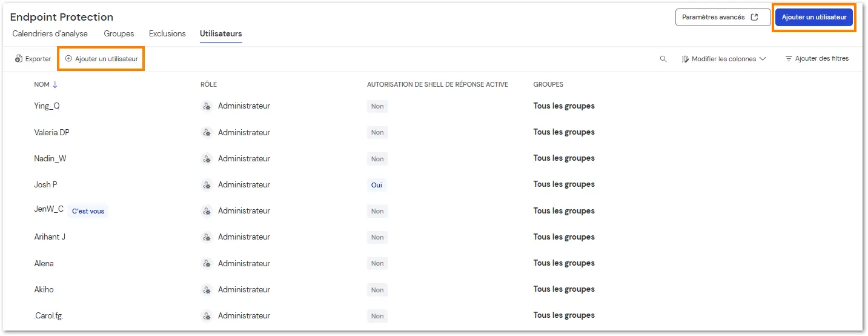
Task: Select user Akiho
Action: (x=44, y=289)
